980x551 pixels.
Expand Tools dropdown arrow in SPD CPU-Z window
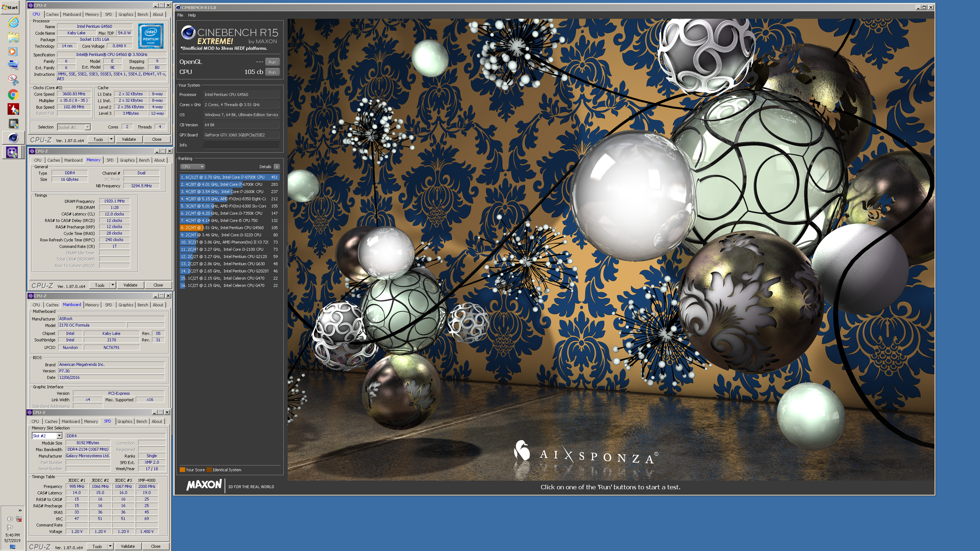tap(110, 546)
